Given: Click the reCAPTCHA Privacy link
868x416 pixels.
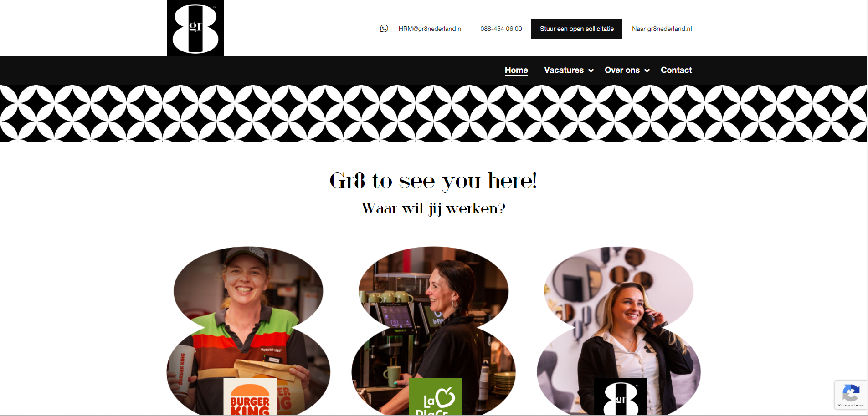Looking at the screenshot, I should [x=844, y=405].
